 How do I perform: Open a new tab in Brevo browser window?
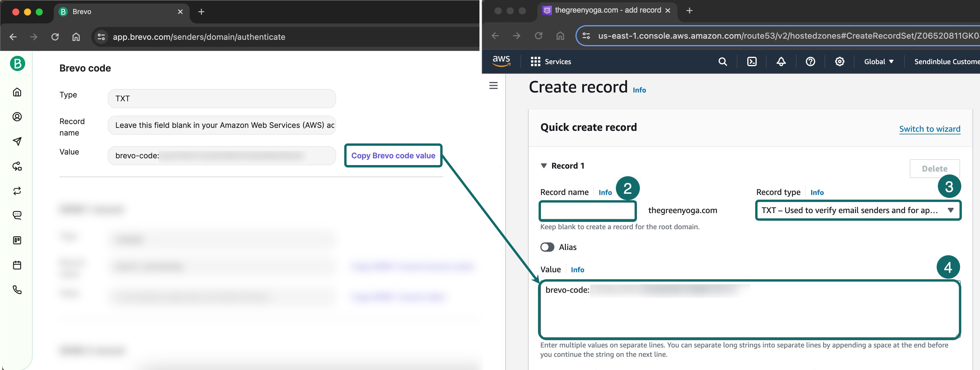point(201,12)
